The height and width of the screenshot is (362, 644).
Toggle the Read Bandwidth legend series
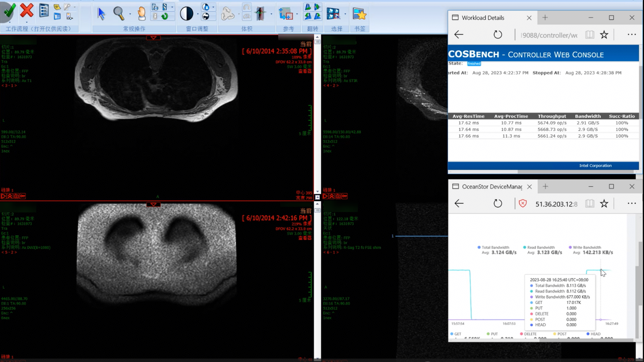coord(539,247)
